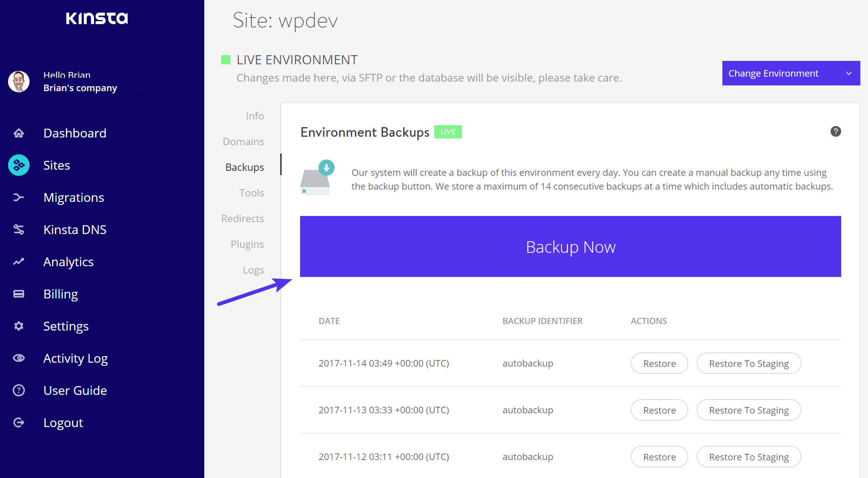Open Brian's user avatar

pos(19,82)
